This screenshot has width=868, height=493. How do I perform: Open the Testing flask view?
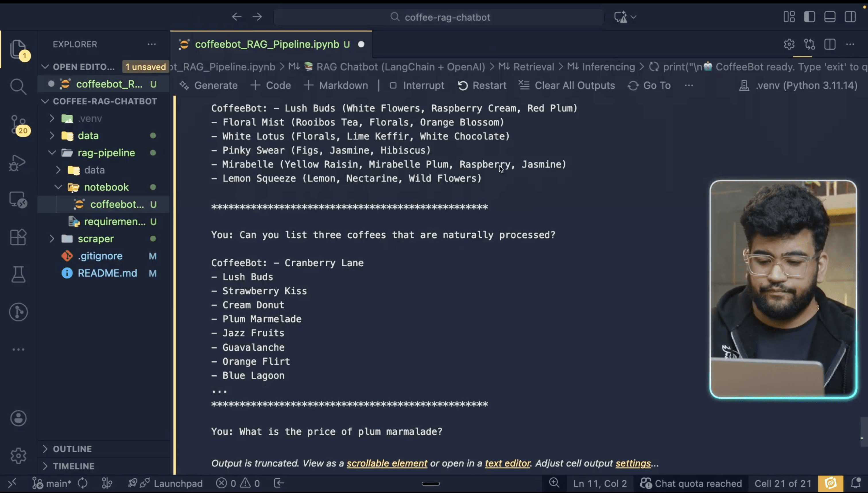18,274
